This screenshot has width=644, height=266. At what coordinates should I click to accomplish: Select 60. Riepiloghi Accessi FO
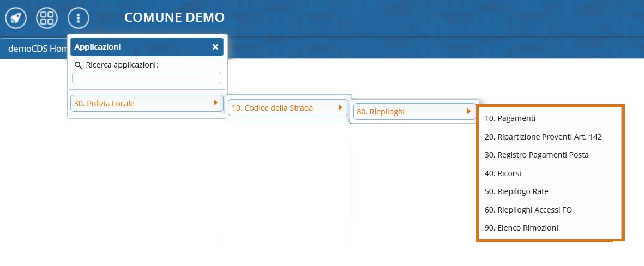(528, 210)
